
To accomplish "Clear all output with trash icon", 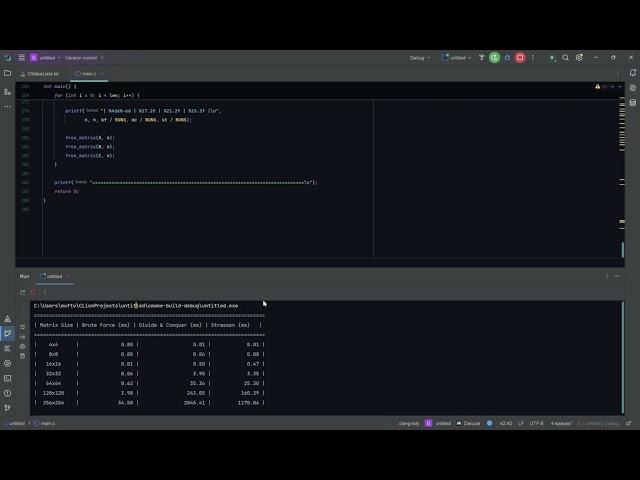I will click(x=22, y=355).
